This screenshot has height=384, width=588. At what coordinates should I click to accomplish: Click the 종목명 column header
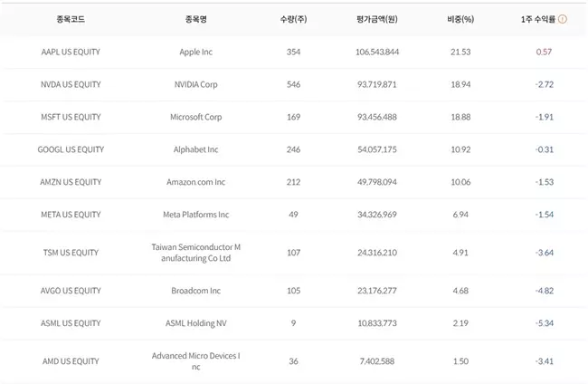[195, 19]
